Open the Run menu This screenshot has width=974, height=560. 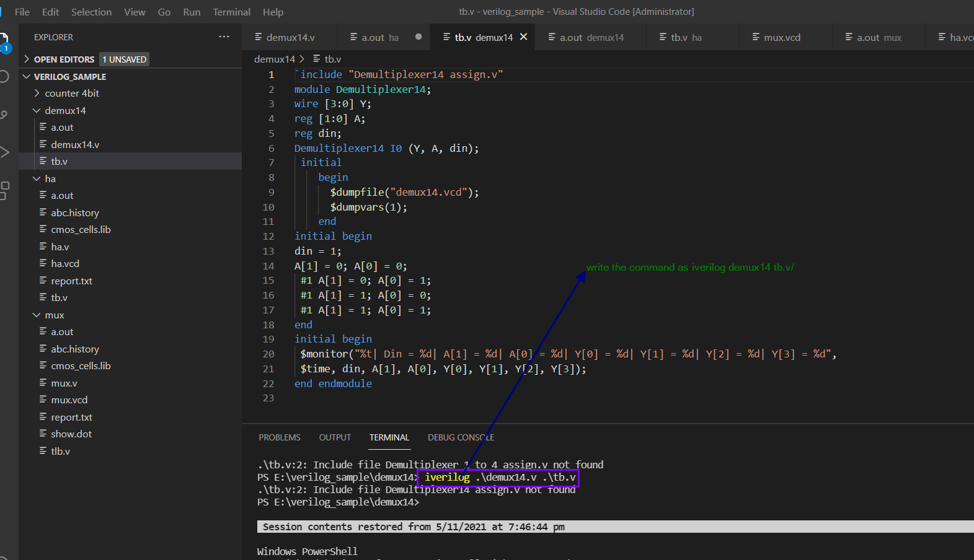(192, 12)
